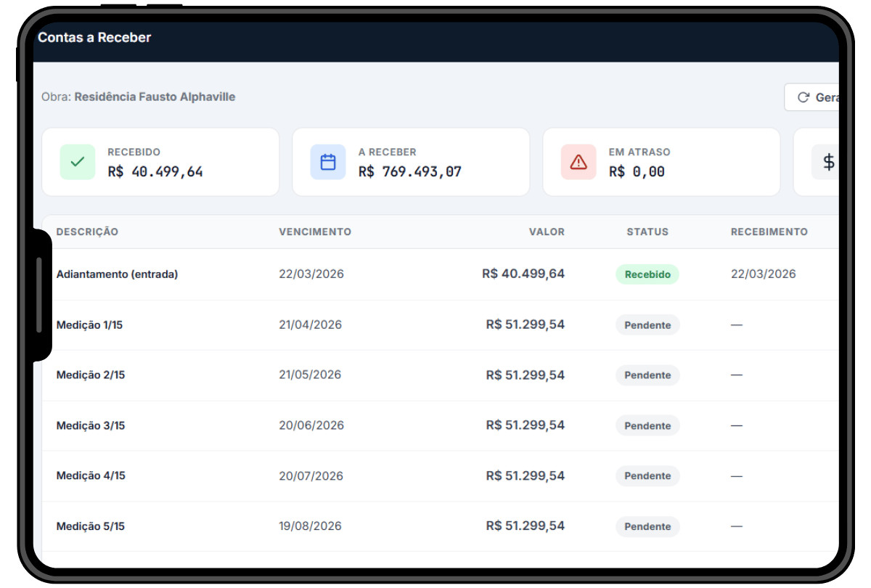Click the red warning Em Atraso icon

pos(578,162)
